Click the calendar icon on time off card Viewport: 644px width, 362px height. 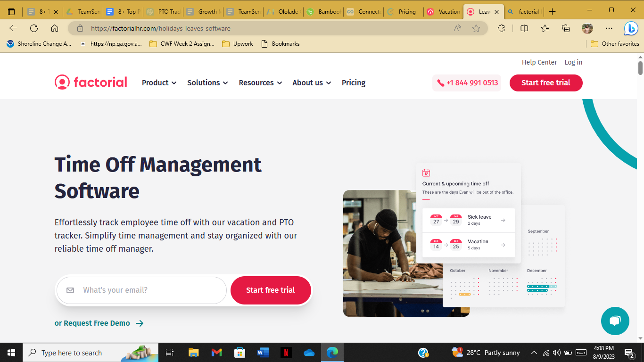tap(426, 173)
